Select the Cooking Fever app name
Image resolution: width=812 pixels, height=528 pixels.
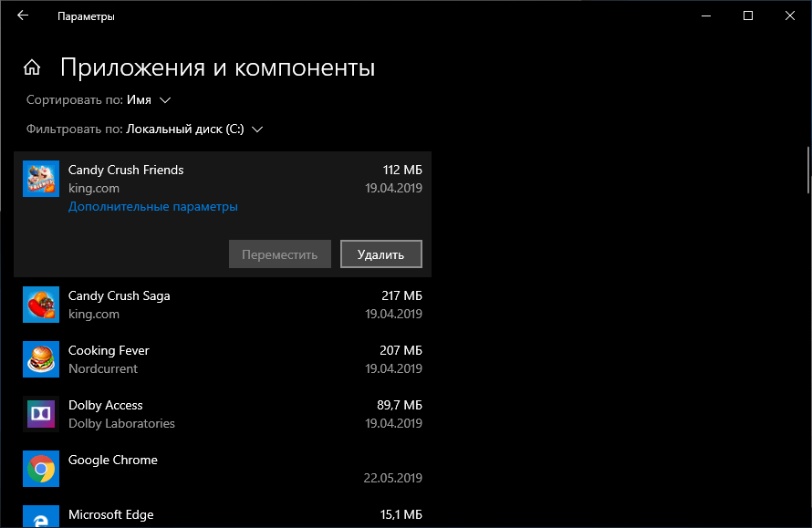(x=109, y=350)
